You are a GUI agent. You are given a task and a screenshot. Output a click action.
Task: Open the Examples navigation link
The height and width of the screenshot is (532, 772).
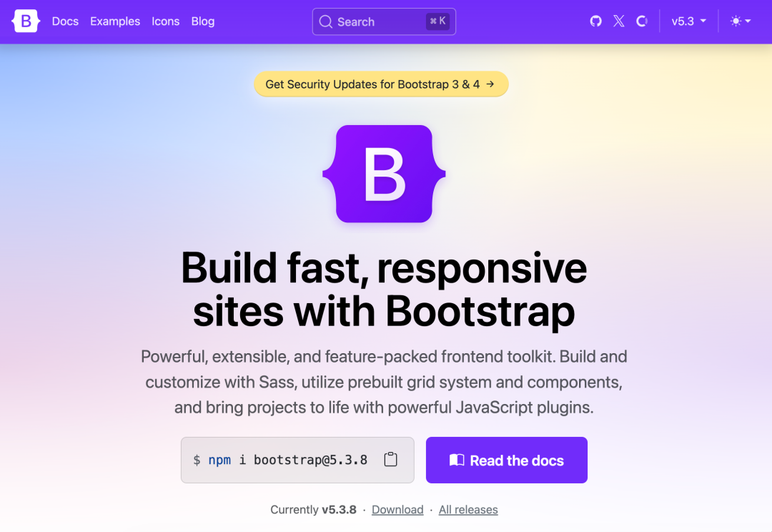114,21
